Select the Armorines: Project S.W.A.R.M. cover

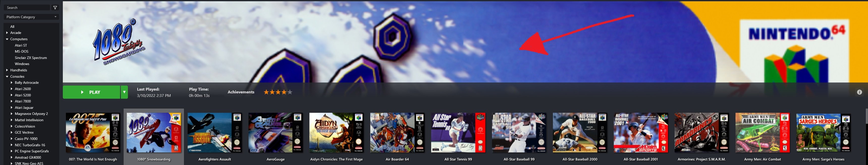pyautogui.click(x=701, y=133)
